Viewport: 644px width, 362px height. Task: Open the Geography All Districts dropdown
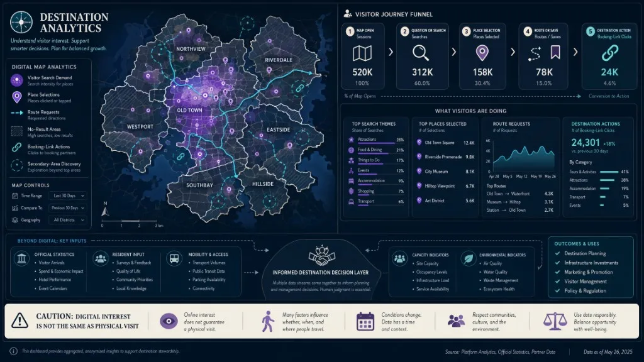coord(68,220)
